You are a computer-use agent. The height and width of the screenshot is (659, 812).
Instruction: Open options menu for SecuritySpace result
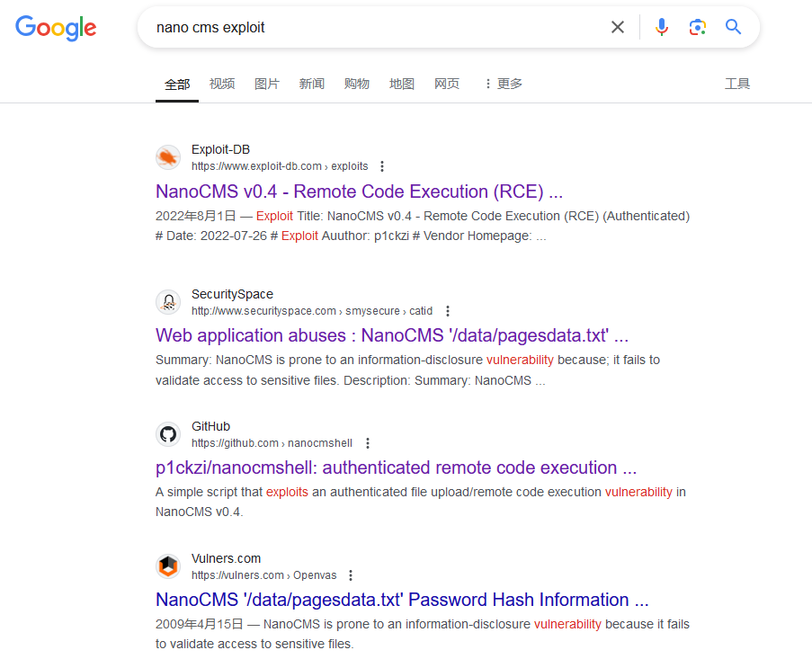click(448, 311)
